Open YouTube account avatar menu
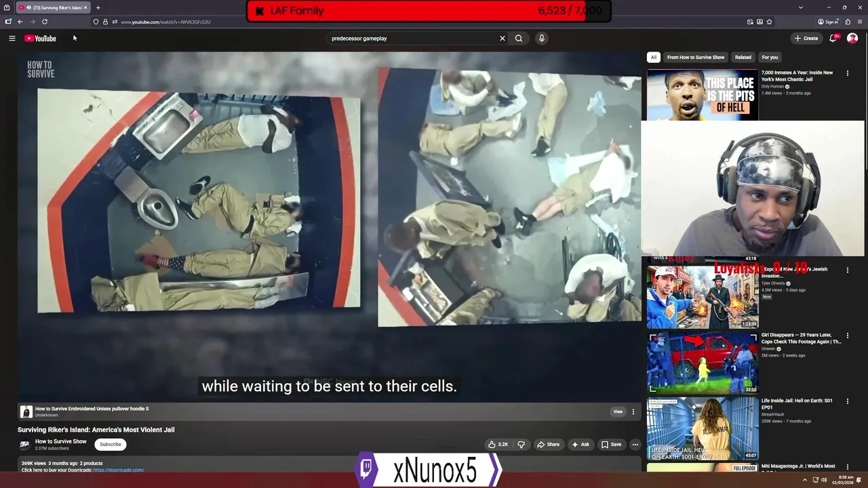The height and width of the screenshot is (488, 868). click(852, 39)
